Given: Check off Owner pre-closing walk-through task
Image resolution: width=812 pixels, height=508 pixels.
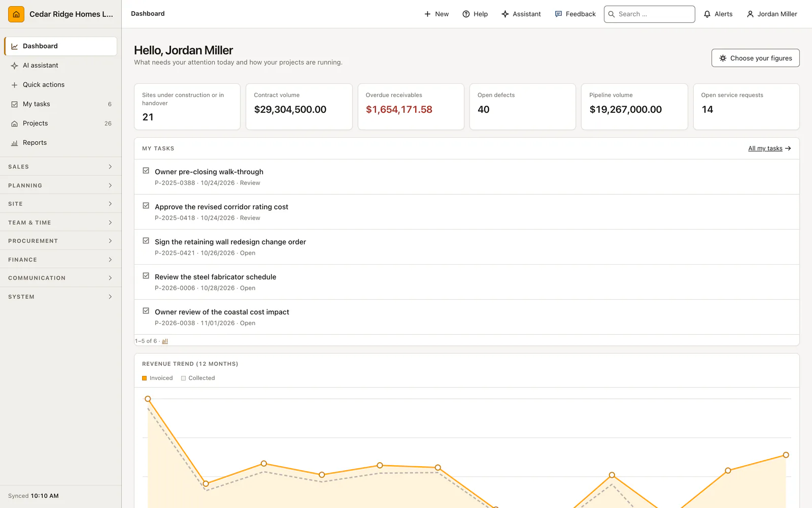Looking at the screenshot, I should [x=146, y=171].
